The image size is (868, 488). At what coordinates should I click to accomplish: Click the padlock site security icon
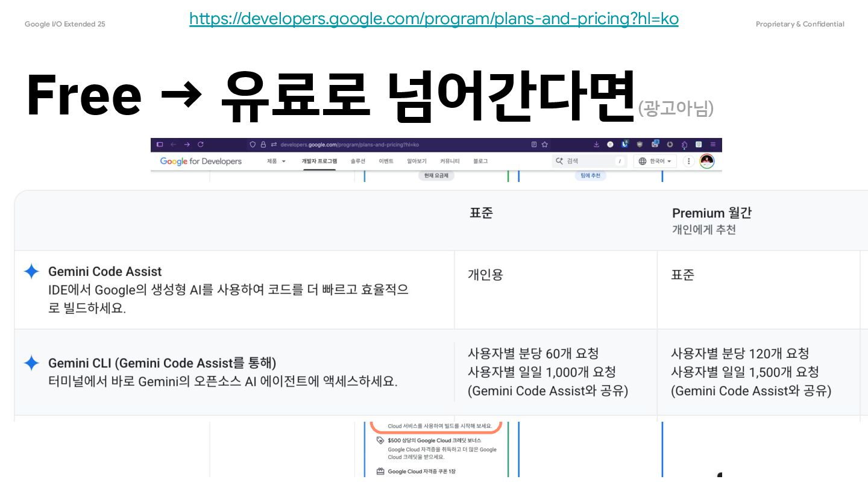[x=263, y=145]
